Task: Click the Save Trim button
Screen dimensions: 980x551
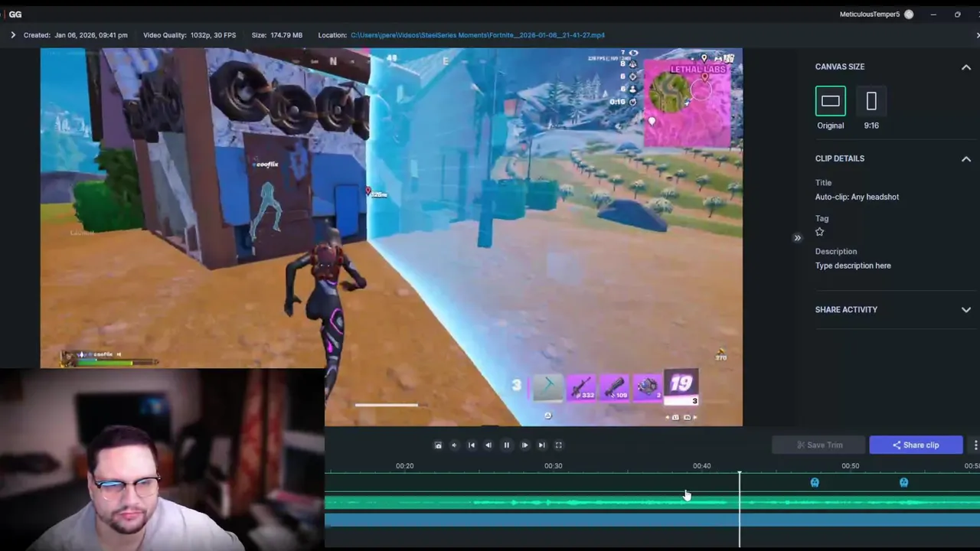Action: tap(818, 445)
